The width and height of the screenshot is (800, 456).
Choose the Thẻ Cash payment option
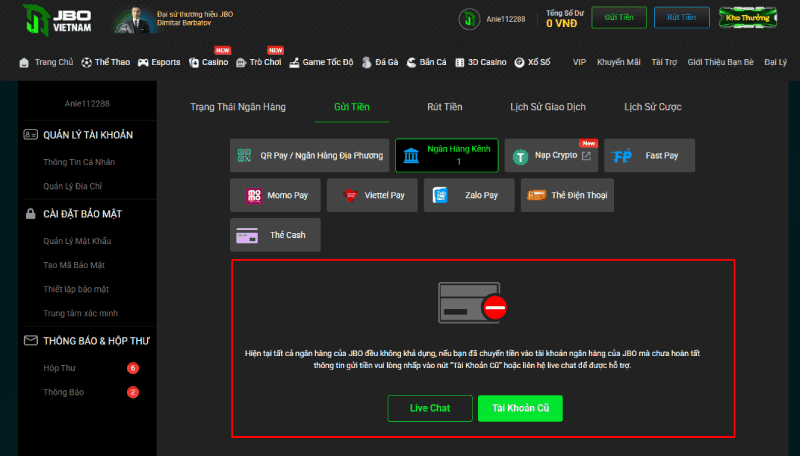click(x=276, y=235)
